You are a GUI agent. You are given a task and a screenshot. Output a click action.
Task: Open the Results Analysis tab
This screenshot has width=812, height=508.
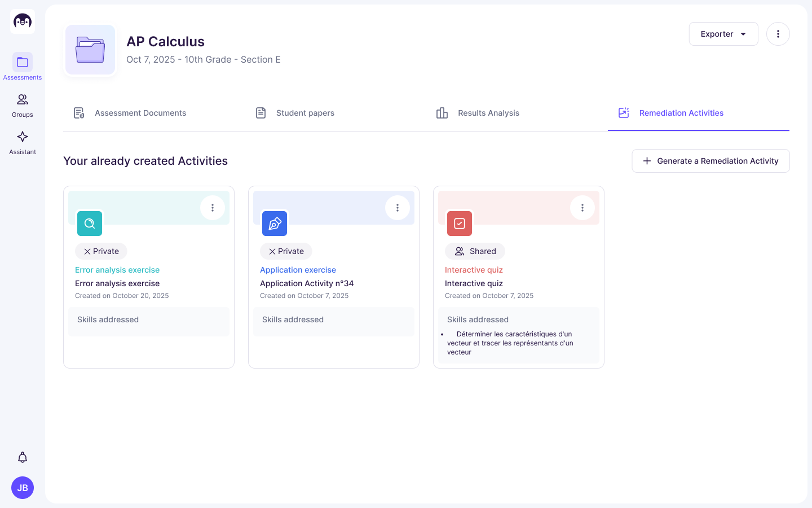pyautogui.click(x=478, y=113)
